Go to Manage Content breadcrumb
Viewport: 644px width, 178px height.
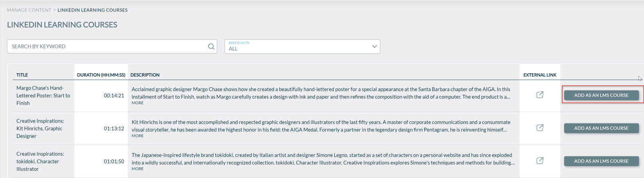pos(29,10)
